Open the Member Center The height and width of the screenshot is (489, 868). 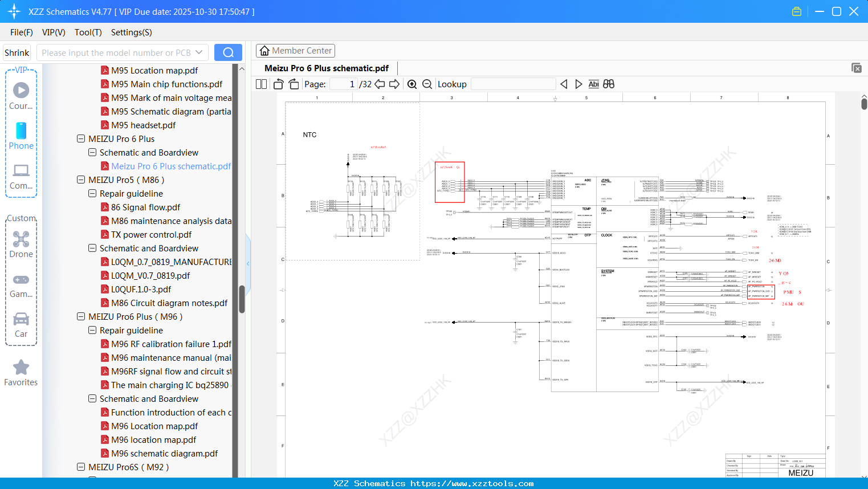pos(295,50)
